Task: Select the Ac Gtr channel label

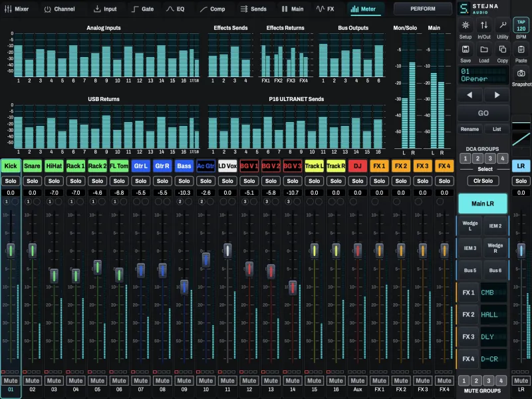Action: [x=205, y=166]
